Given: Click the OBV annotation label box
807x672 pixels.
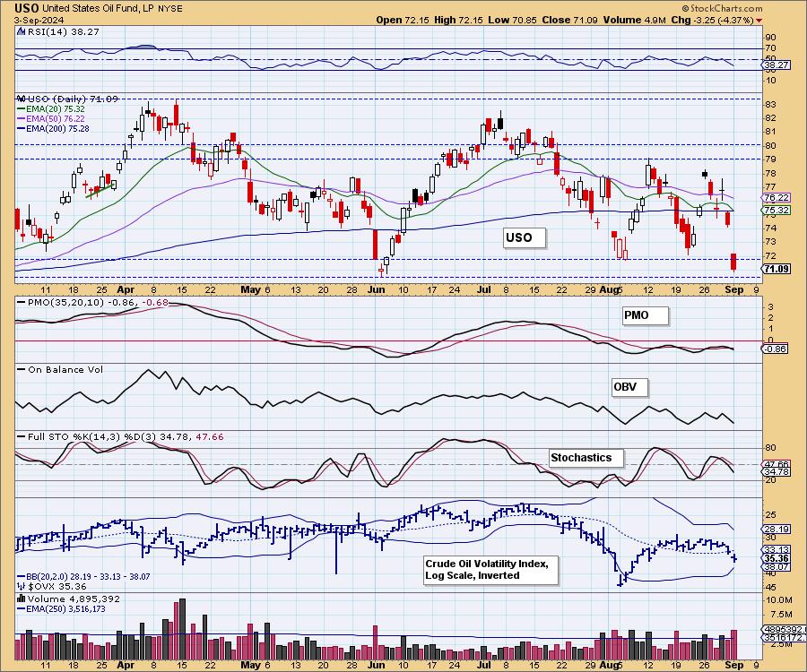Looking at the screenshot, I should click(629, 387).
